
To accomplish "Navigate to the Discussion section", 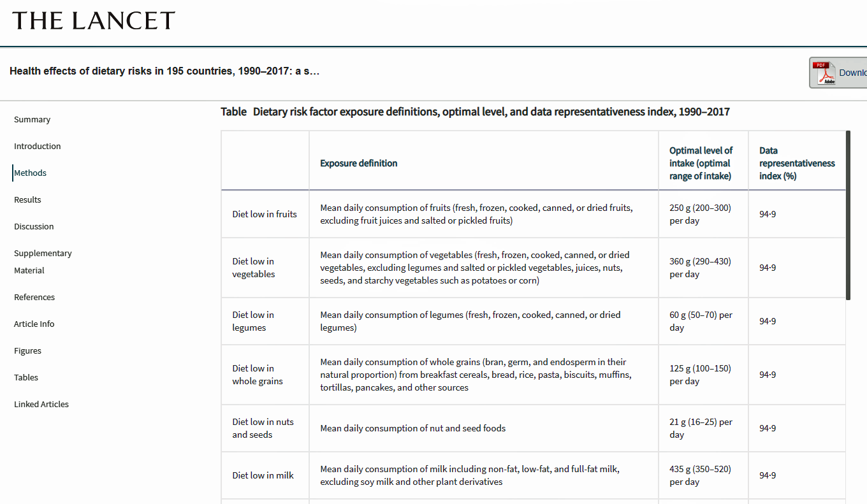I will click(34, 227).
